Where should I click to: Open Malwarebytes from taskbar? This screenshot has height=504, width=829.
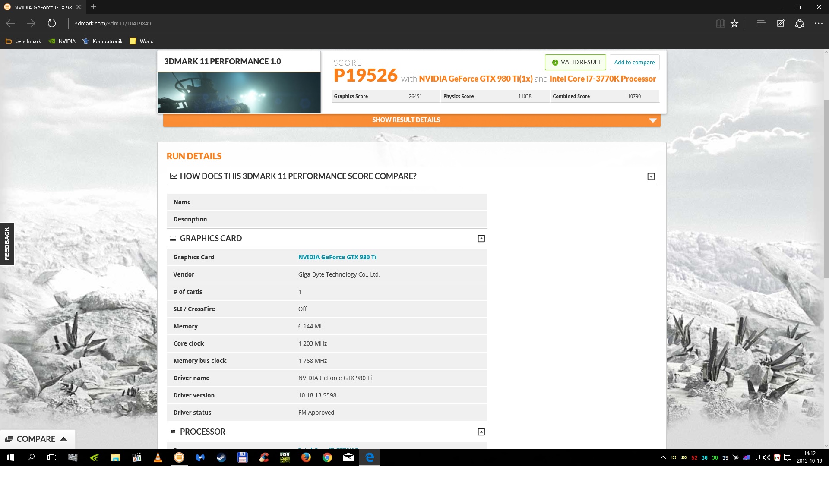click(200, 457)
